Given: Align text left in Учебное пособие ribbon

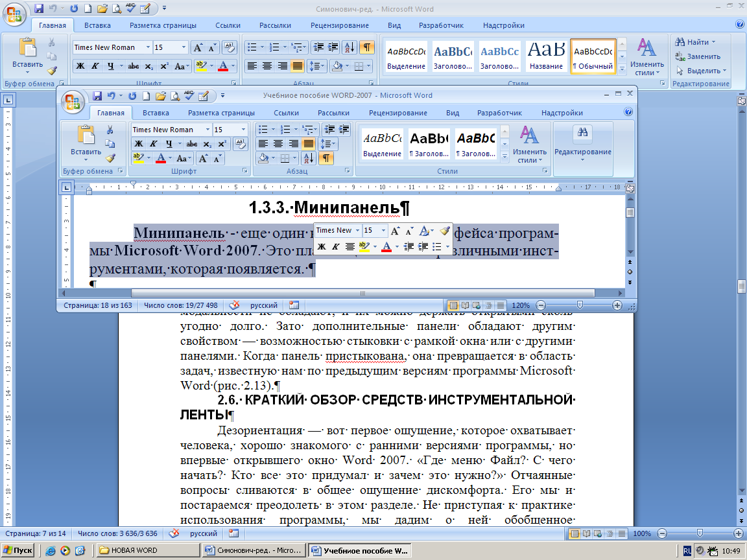Looking at the screenshot, I should pos(263,144).
